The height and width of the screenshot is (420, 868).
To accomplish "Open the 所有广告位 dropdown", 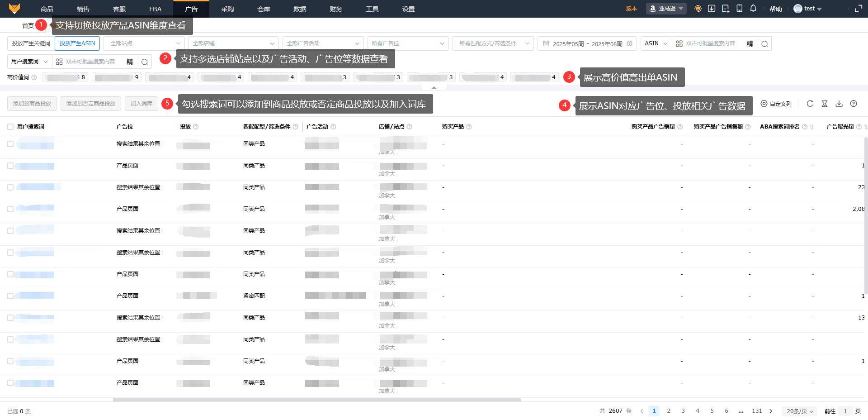I will 408,43.
